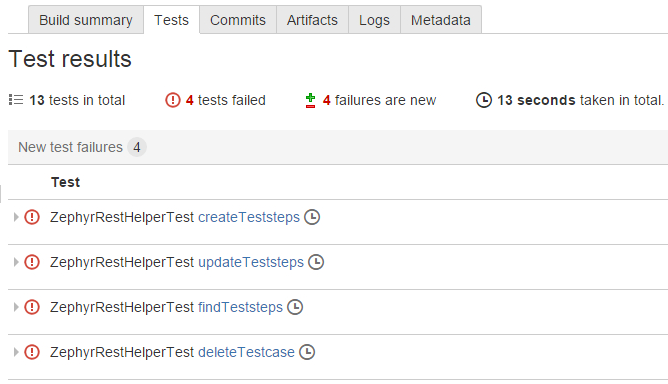This screenshot has width=668, height=384.
Task: Open the Metadata tab
Action: [x=441, y=20]
